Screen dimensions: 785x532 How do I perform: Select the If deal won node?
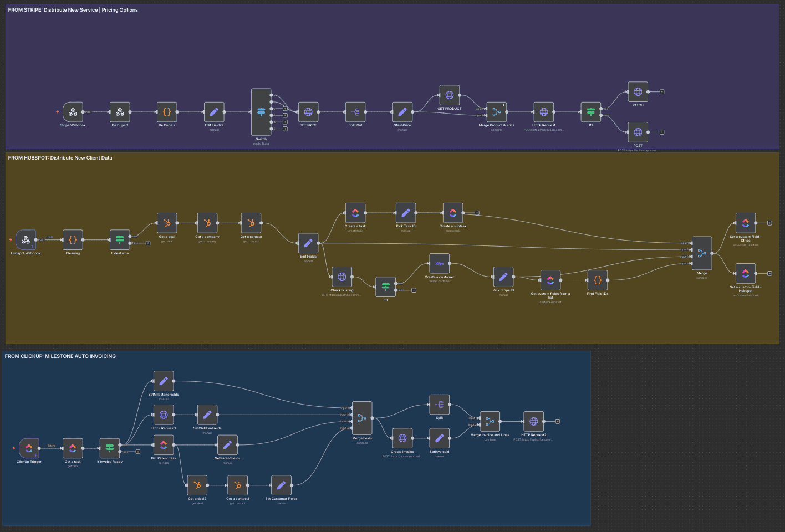120,240
